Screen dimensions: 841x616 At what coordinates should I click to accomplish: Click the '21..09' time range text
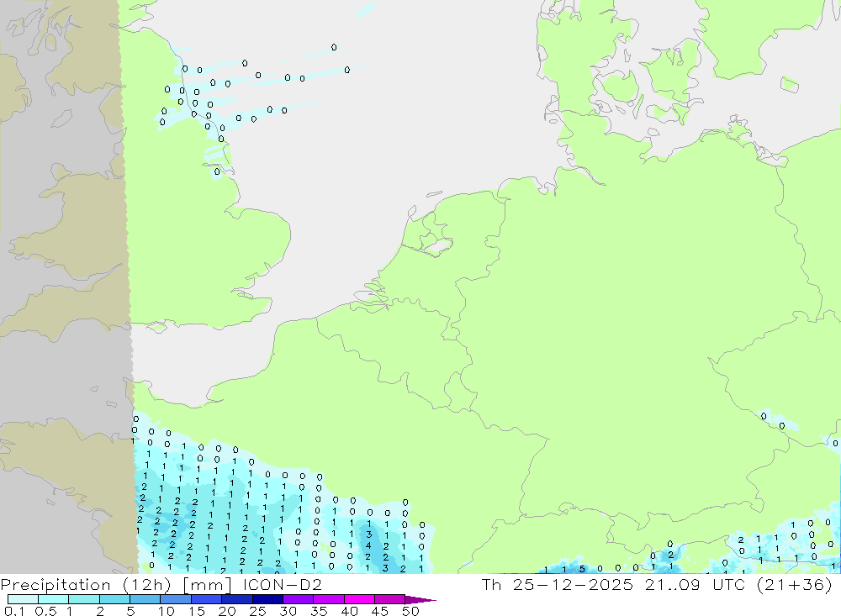(673, 584)
